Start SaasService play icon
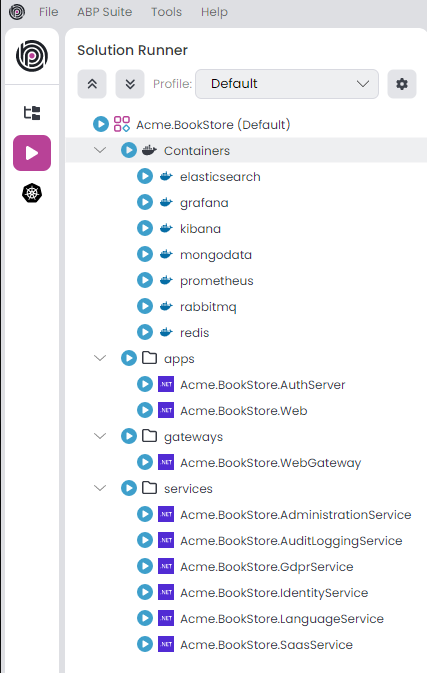Viewport: 427px width, 673px height. 145,644
